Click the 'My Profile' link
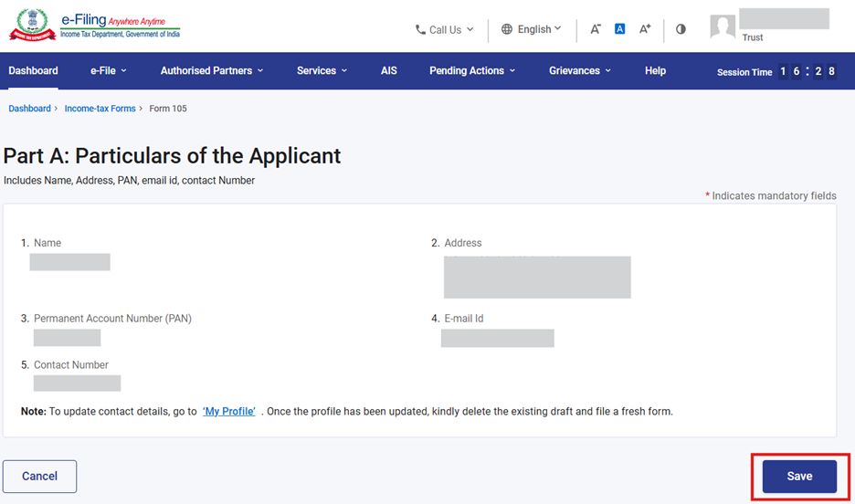The width and height of the screenshot is (855, 504). tap(228, 412)
